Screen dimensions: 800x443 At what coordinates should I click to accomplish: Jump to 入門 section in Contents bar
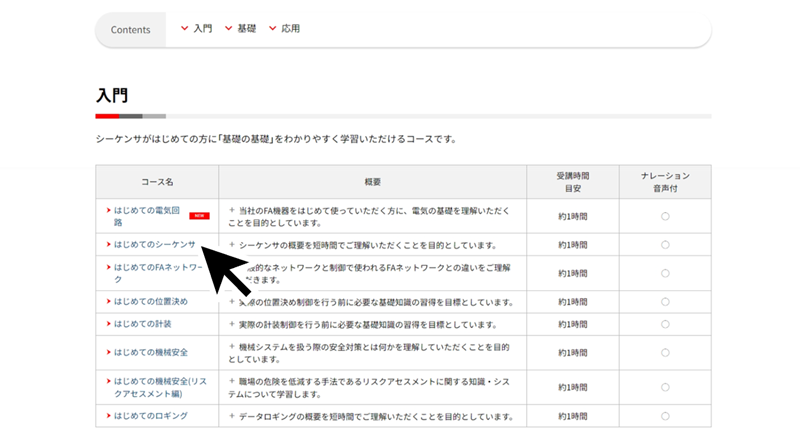point(196,29)
